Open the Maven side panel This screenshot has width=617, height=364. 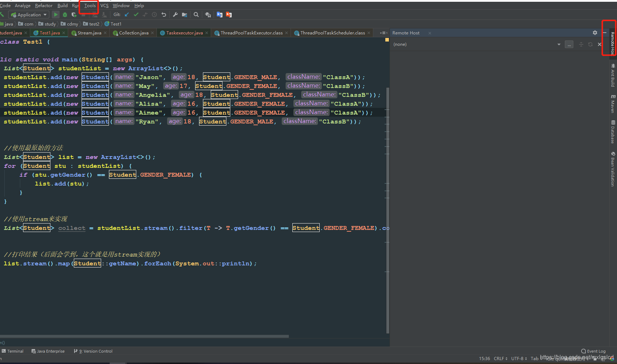coord(613,104)
